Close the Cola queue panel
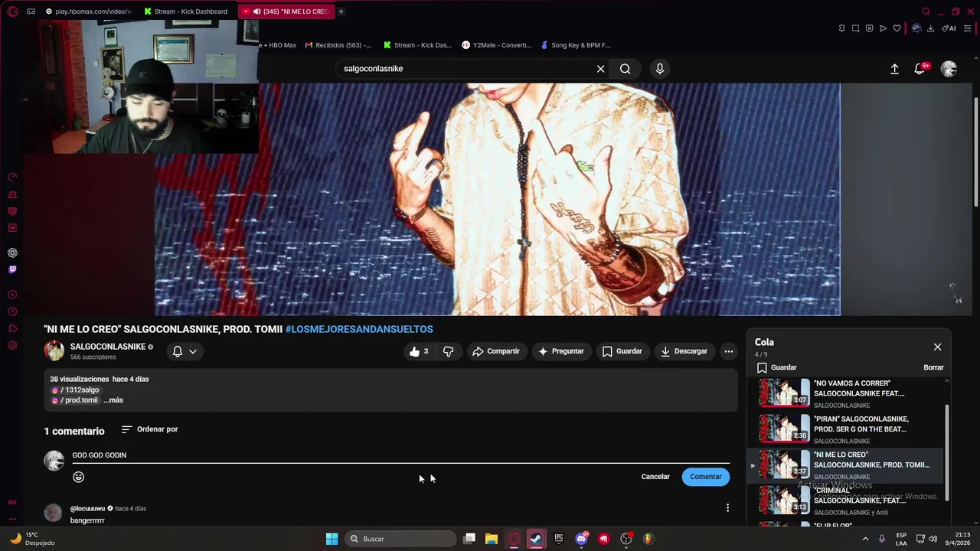 (x=937, y=347)
